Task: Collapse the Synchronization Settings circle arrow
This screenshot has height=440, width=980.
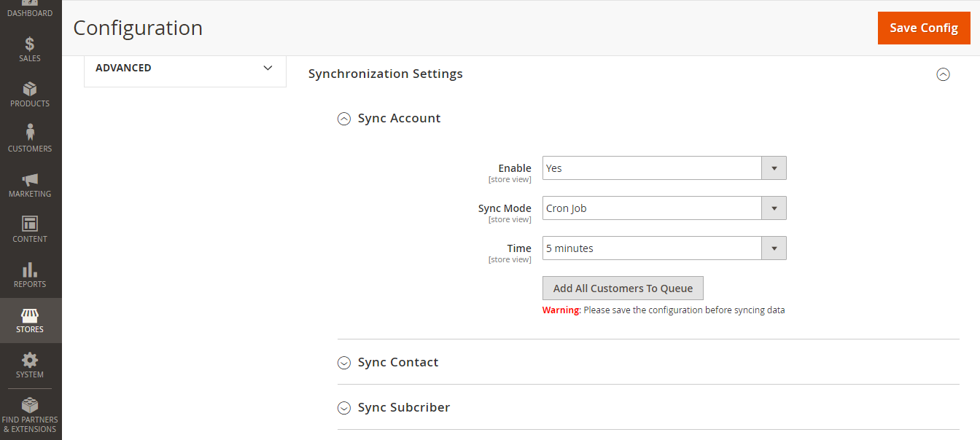Action: (x=943, y=74)
